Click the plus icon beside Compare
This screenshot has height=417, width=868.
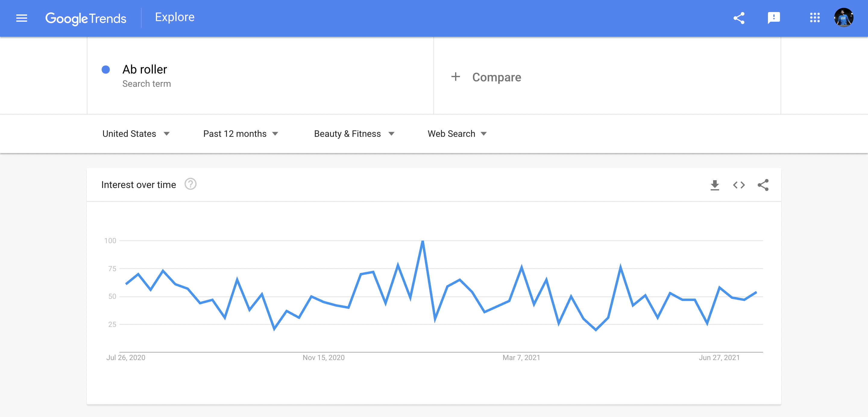pos(455,77)
